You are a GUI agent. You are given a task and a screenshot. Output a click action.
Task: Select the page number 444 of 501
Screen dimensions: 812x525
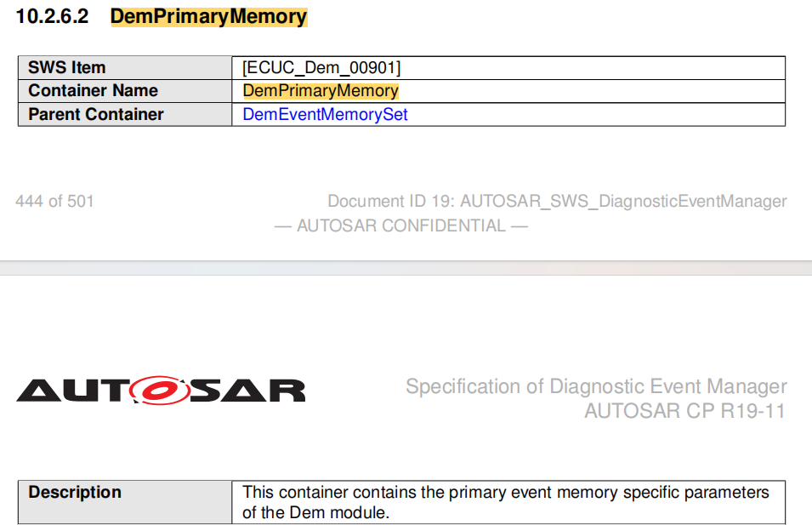point(55,201)
